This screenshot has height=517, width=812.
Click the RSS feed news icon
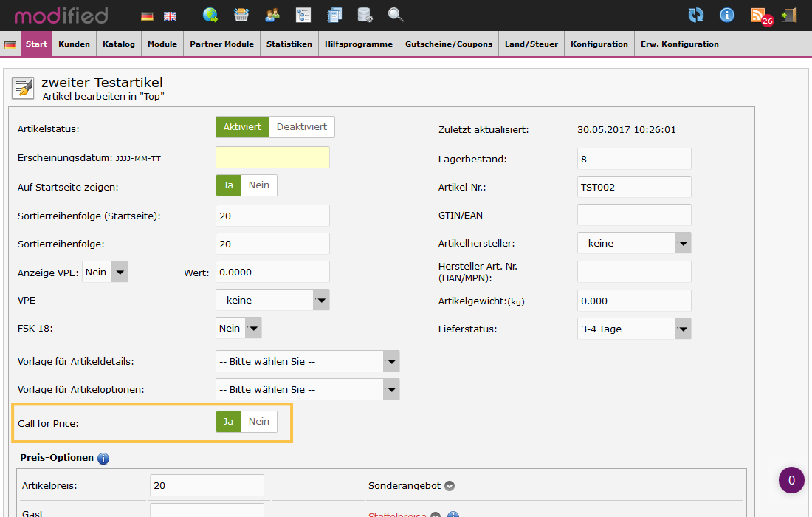pyautogui.click(x=758, y=15)
